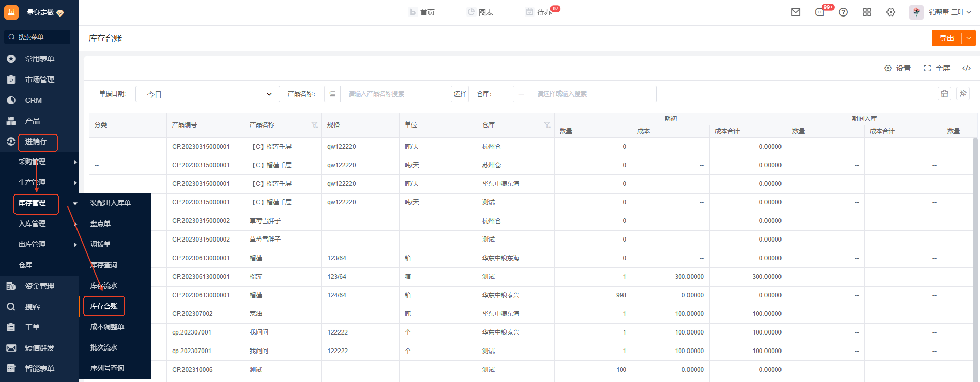Open 库存台账 submenu item

[104, 306]
